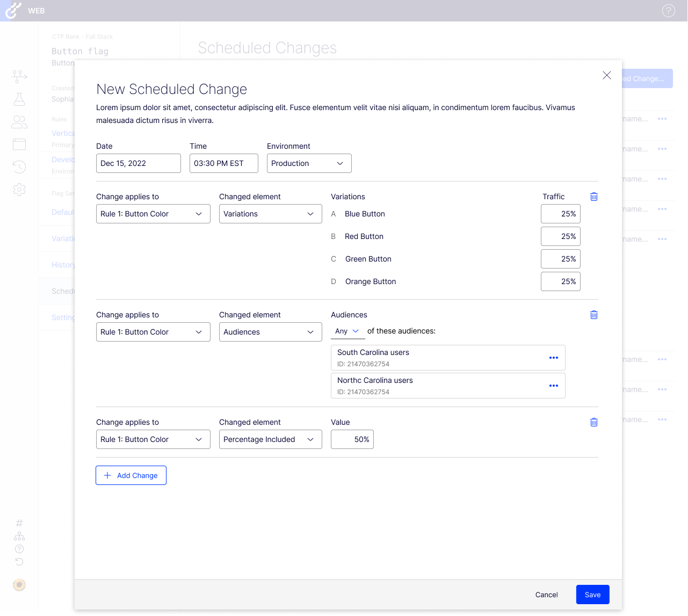Delete the Percentage Included change row
The height and width of the screenshot is (616, 688).
point(594,422)
